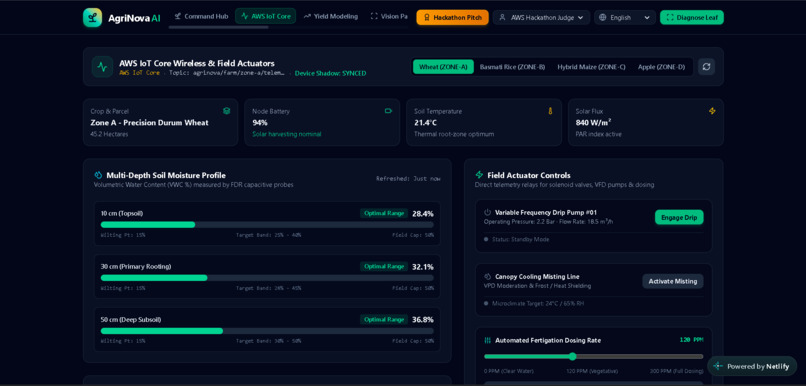This screenshot has width=806, height=386.
Task: Click the 50 cm (Deep Subsoil) moisture bar
Action: click(267, 331)
